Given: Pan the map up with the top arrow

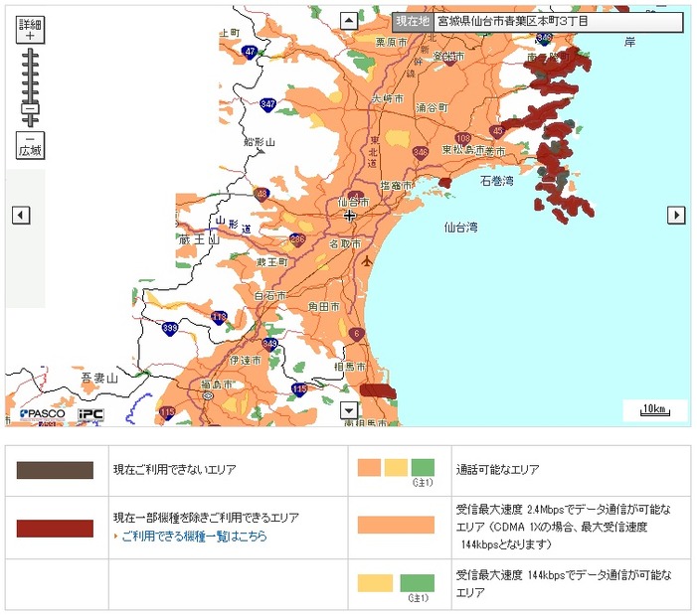Looking at the screenshot, I should (x=349, y=21).
